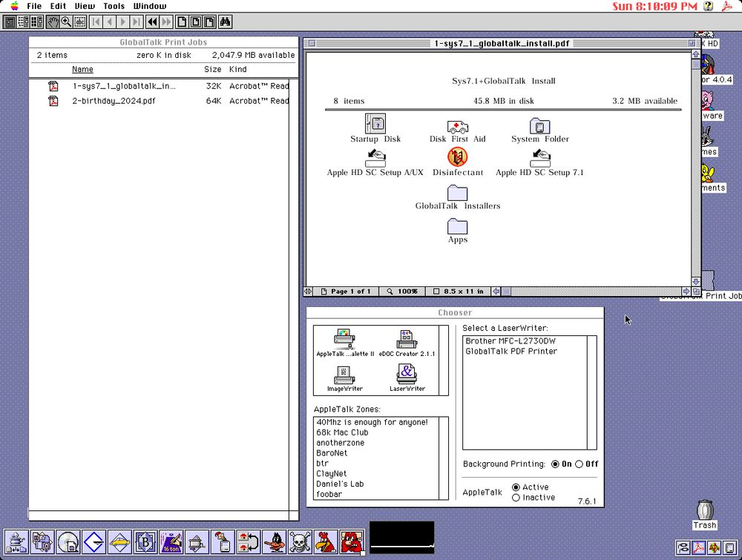
Task: Select the ClayNet AppleTalk zone
Action: click(331, 473)
